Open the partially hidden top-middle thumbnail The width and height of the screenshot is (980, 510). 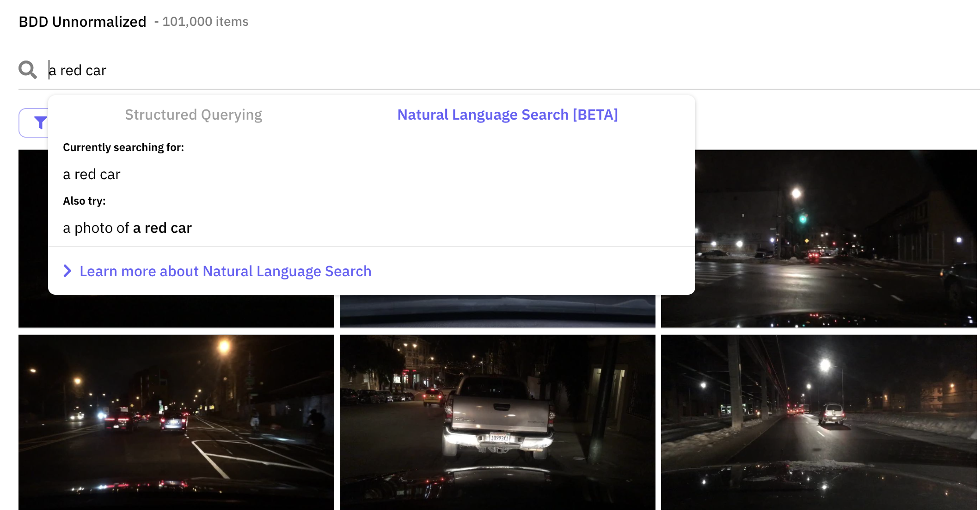click(497, 311)
